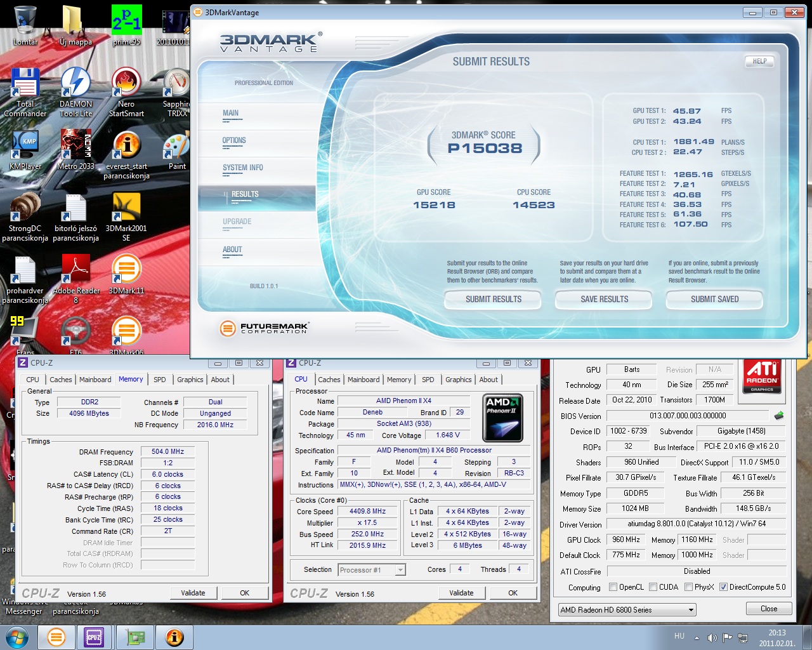Screen dimensions: 812x650
Task: Open About tab in right CPU-Z window
Action: 488,380
